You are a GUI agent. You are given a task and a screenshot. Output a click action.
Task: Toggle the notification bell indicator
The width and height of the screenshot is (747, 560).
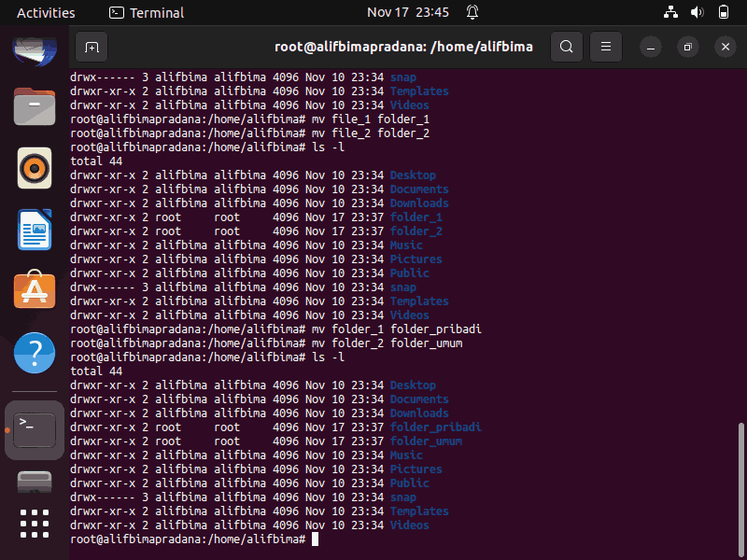pyautogui.click(x=472, y=12)
